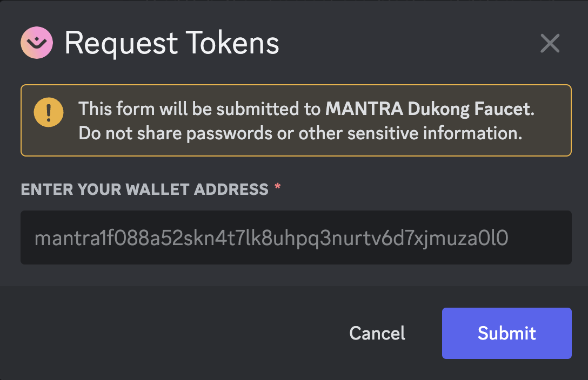
Task: Cancel the token request
Action: tap(377, 333)
